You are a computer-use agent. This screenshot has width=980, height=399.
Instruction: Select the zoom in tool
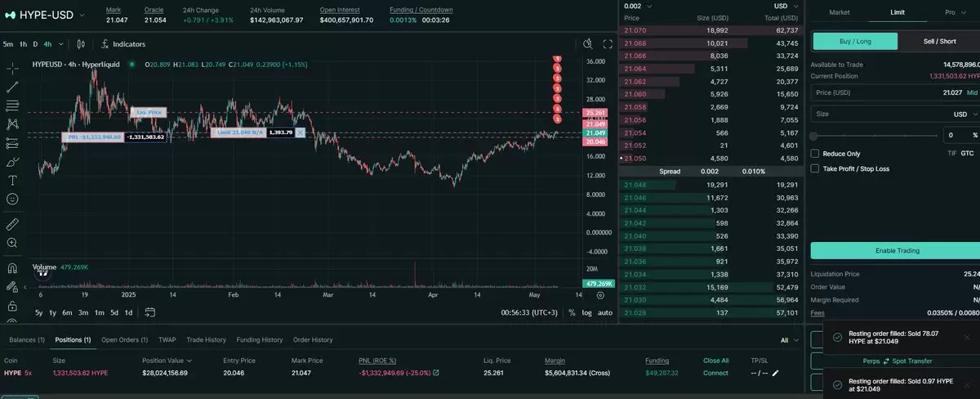click(12, 243)
